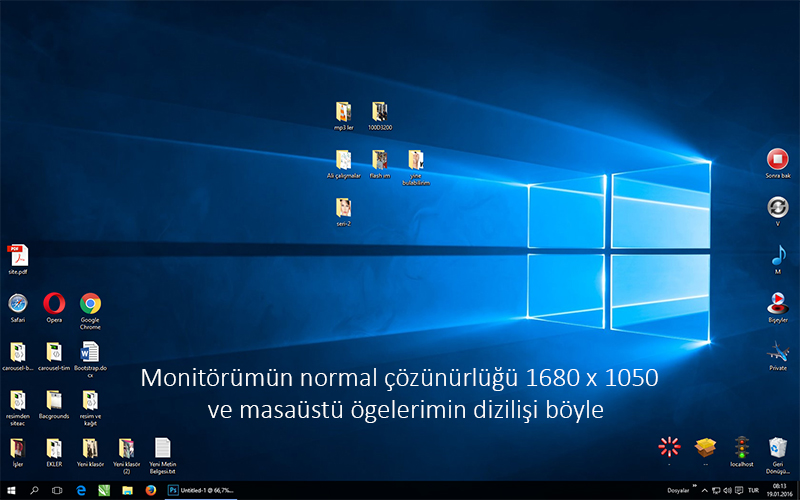Image resolution: width=800 pixels, height=500 pixels.
Task: Open the Windows Start menu
Action: point(11,490)
